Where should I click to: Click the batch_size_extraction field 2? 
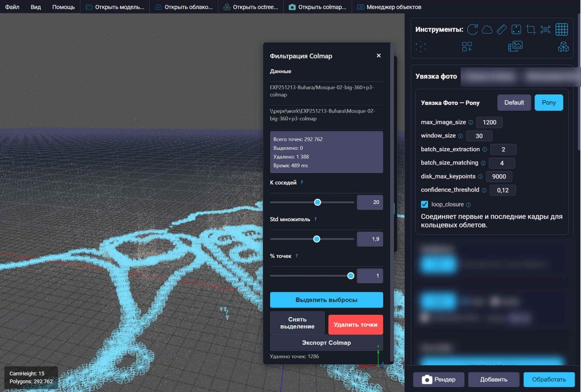pyautogui.click(x=504, y=150)
